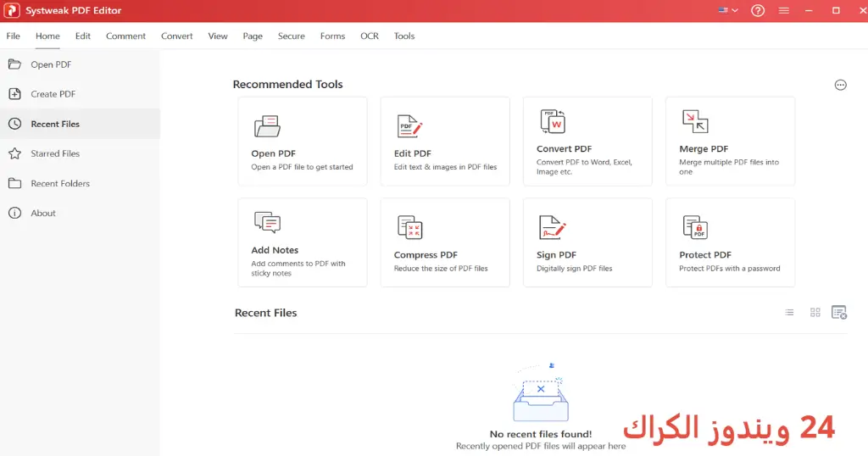868x456 pixels.
Task: Click the Add Notes card title
Action: 275,250
